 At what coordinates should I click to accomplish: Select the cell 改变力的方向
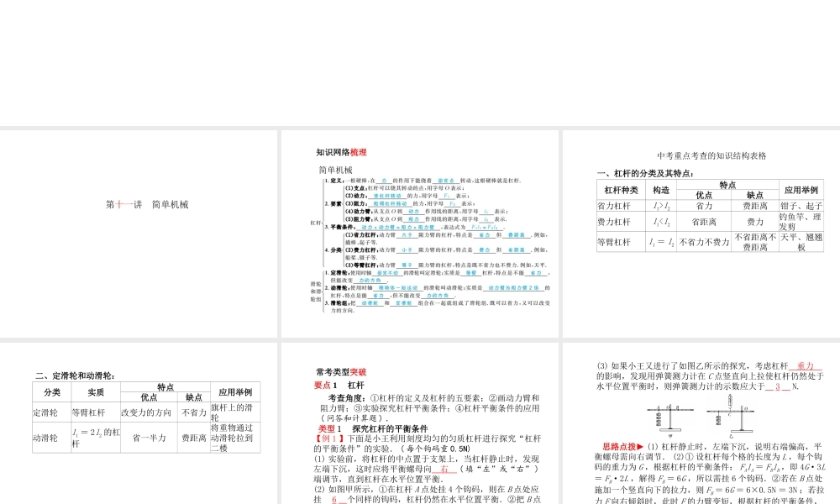coord(149,412)
